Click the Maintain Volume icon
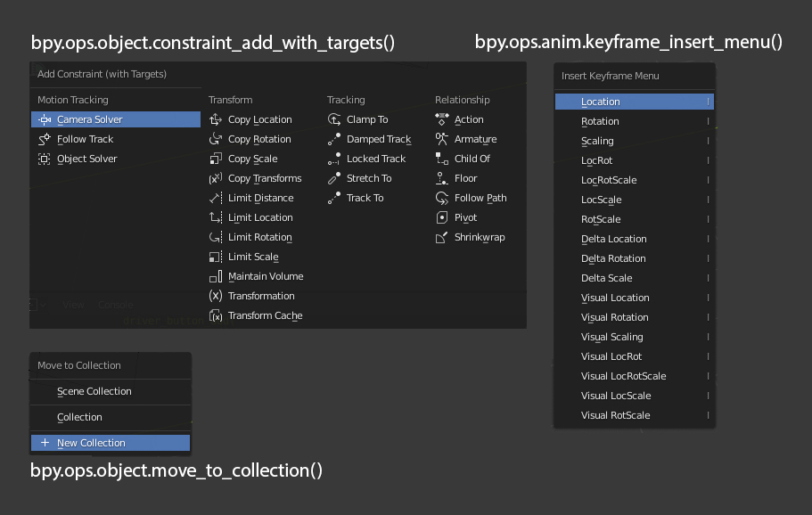 point(216,276)
